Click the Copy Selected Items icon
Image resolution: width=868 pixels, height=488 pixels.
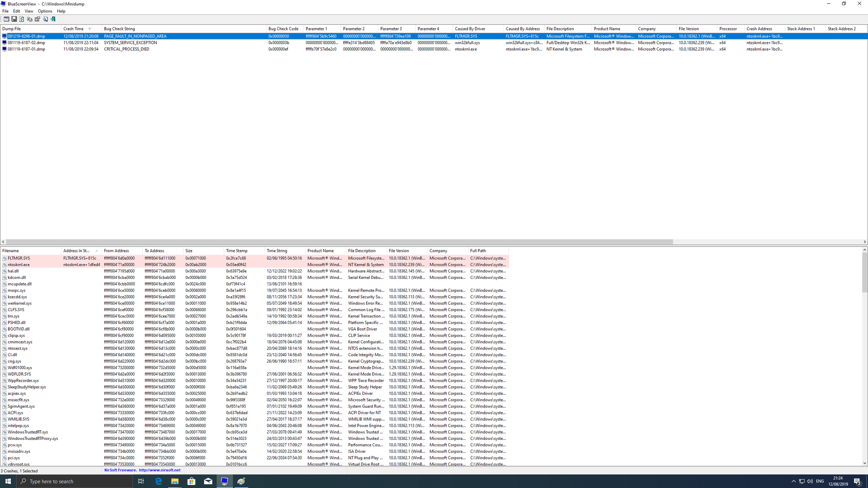pyautogui.click(x=30, y=19)
